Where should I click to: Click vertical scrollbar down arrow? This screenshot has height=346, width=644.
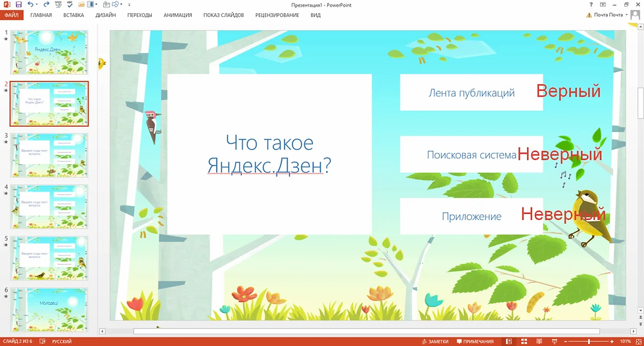[x=640, y=311]
